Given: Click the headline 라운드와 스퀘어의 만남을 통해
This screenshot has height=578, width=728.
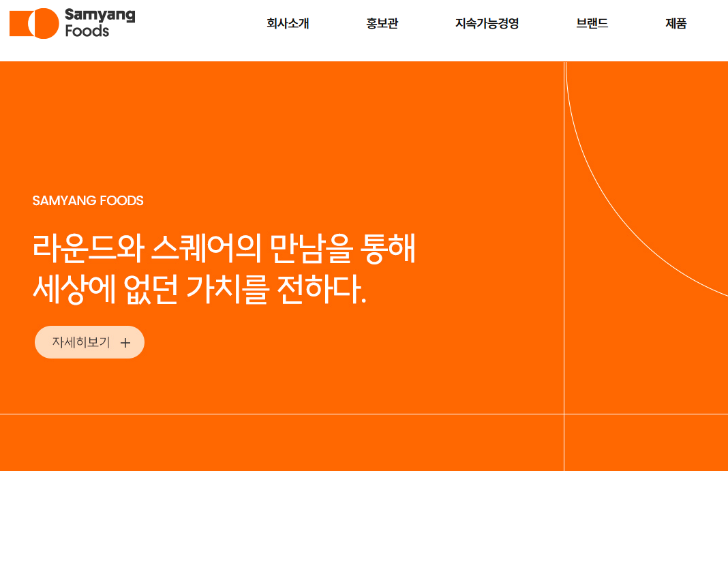Looking at the screenshot, I should tap(224, 248).
